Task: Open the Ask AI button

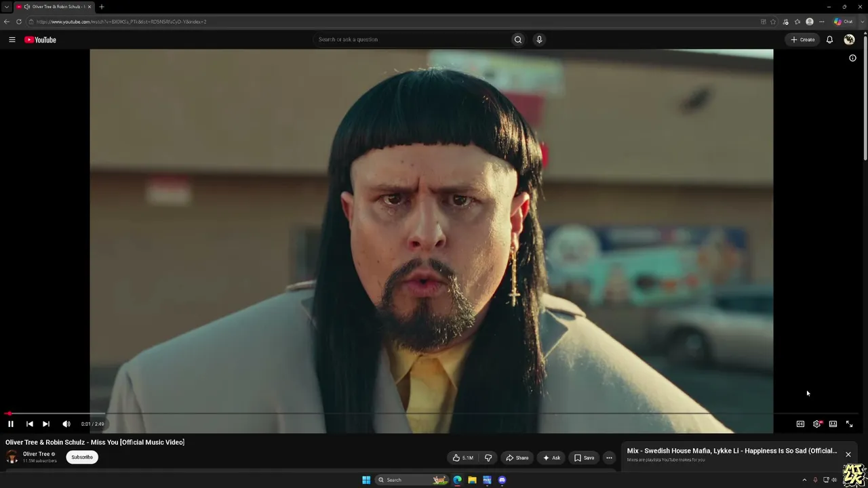Action: point(551,457)
